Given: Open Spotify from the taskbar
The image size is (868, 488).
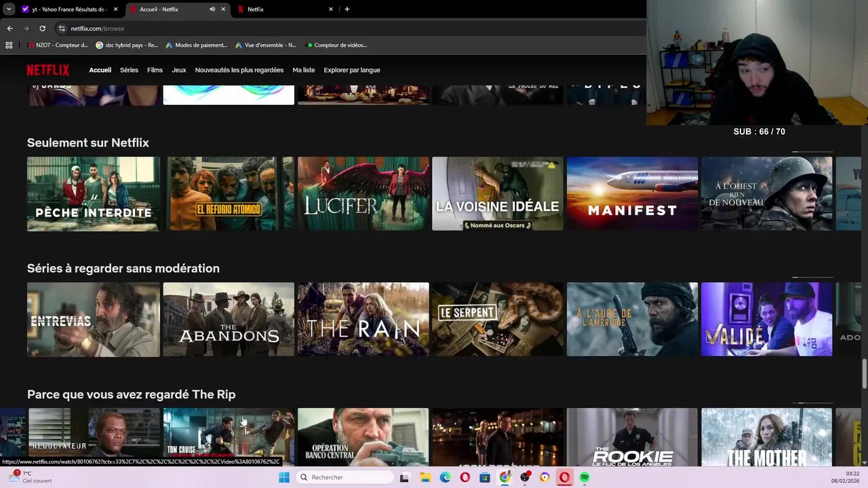Looking at the screenshot, I should click(585, 477).
